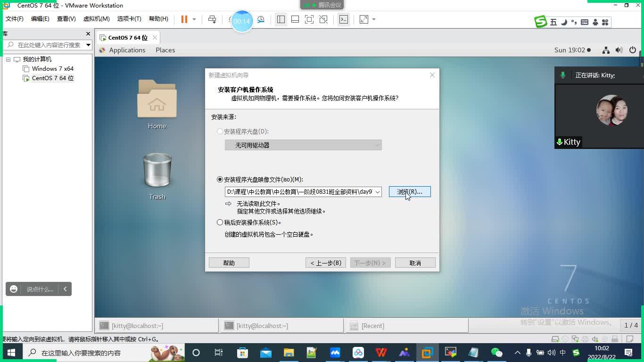Select 稍后安装操作系统 radio button
The height and width of the screenshot is (362, 644).
[220, 222]
